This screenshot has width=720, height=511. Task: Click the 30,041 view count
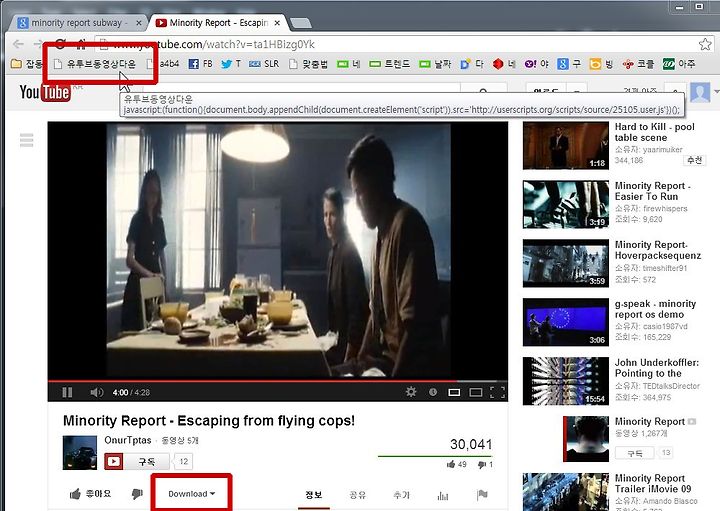point(471,444)
